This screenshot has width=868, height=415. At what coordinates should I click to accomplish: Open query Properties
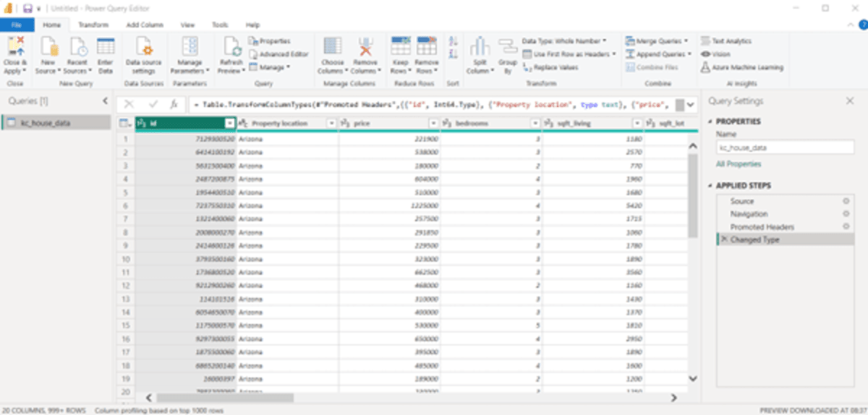pos(270,41)
